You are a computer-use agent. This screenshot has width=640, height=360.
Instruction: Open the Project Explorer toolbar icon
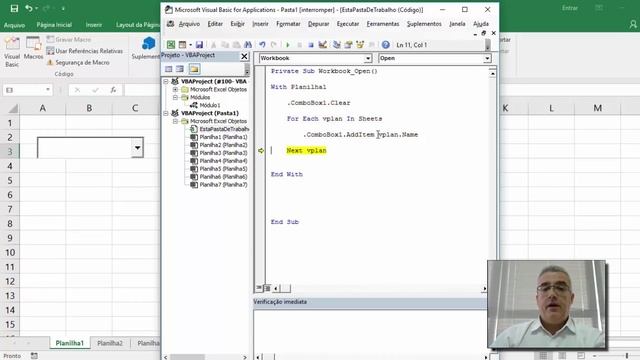(337, 44)
